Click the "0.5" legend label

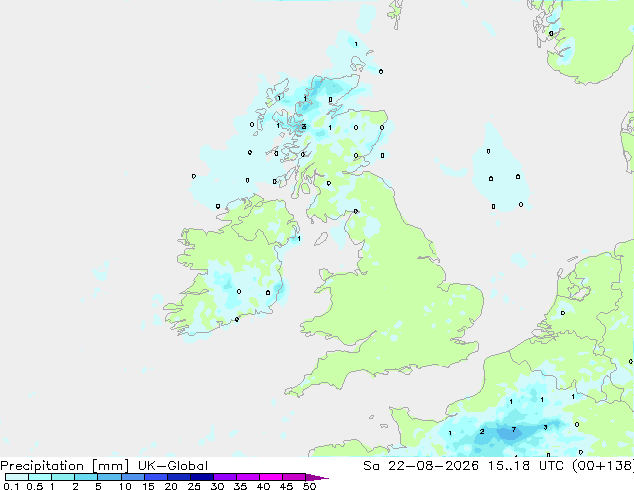click(34, 486)
